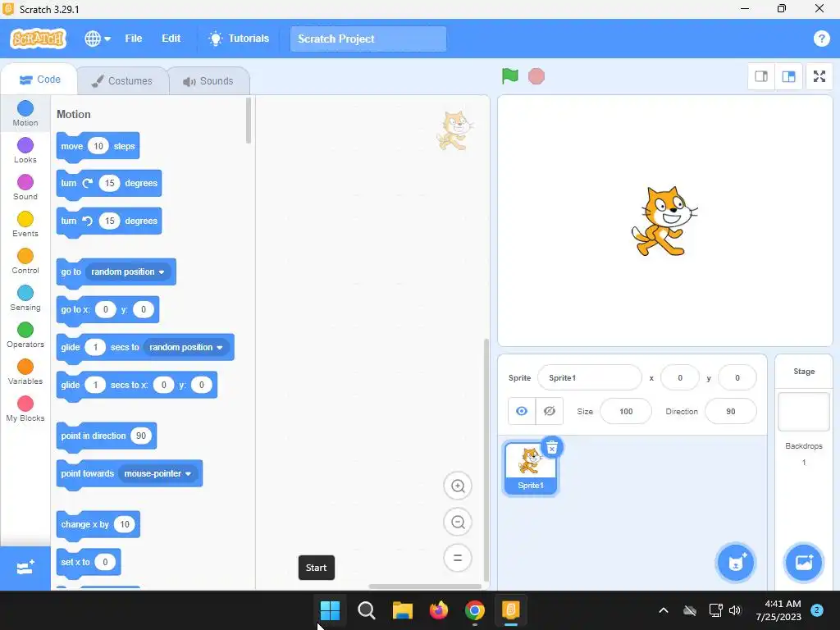This screenshot has height=630, width=840.
Task: Click the change x by 10 block
Action: 98,524
